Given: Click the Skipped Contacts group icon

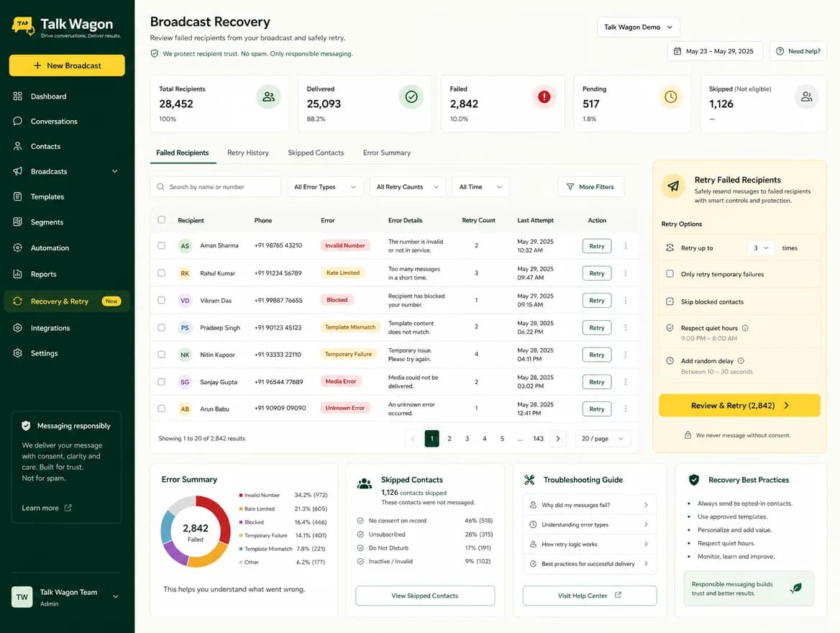Looking at the screenshot, I should [x=365, y=483].
